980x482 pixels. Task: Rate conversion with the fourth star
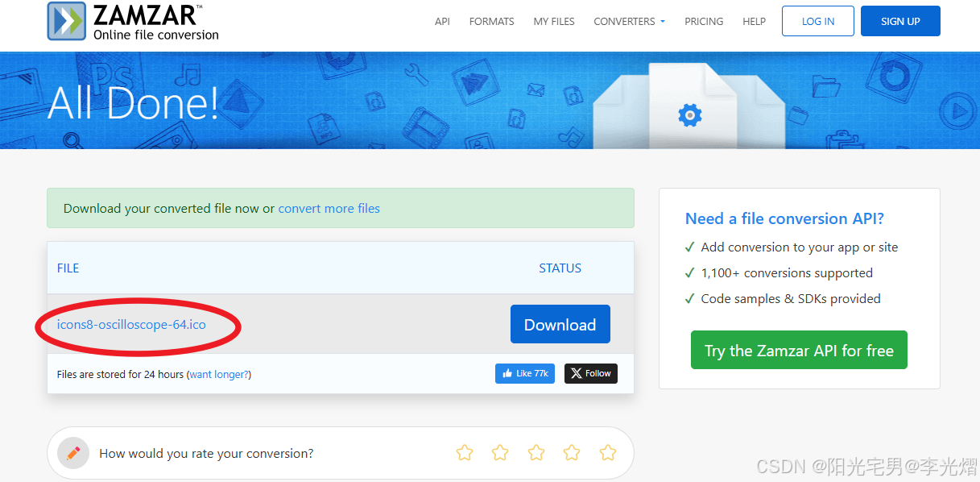tap(572, 453)
